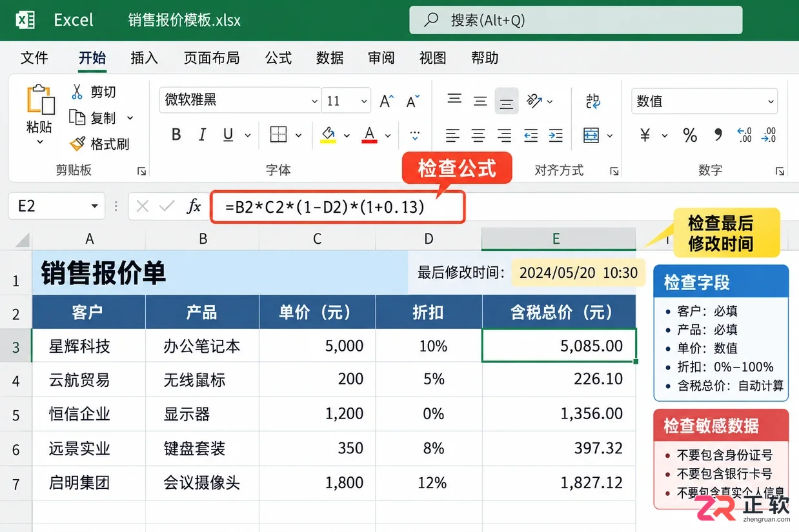Open the 文件 menu
The image size is (799, 532).
(x=35, y=58)
